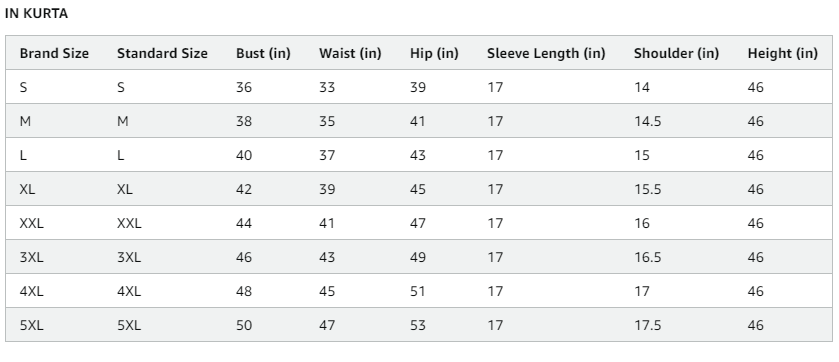Click the IN KURTA heading text

click(36, 14)
